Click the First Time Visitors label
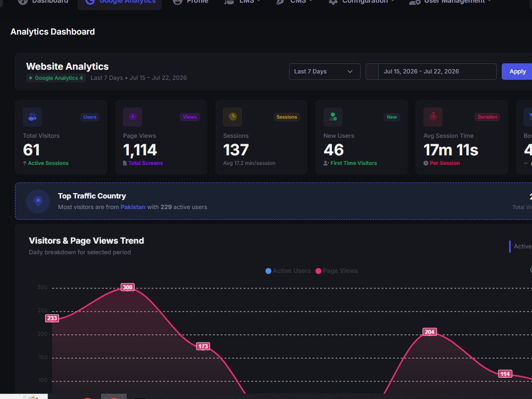 coord(354,163)
